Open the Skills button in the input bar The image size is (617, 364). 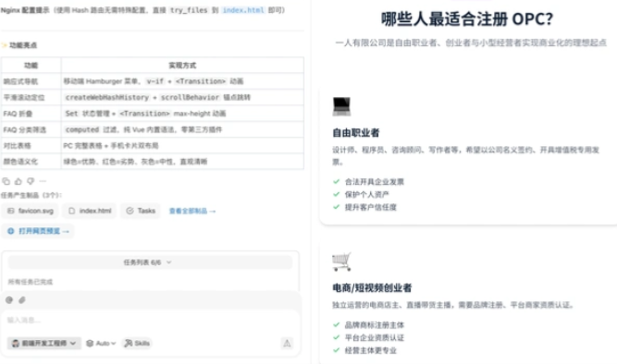(x=137, y=343)
